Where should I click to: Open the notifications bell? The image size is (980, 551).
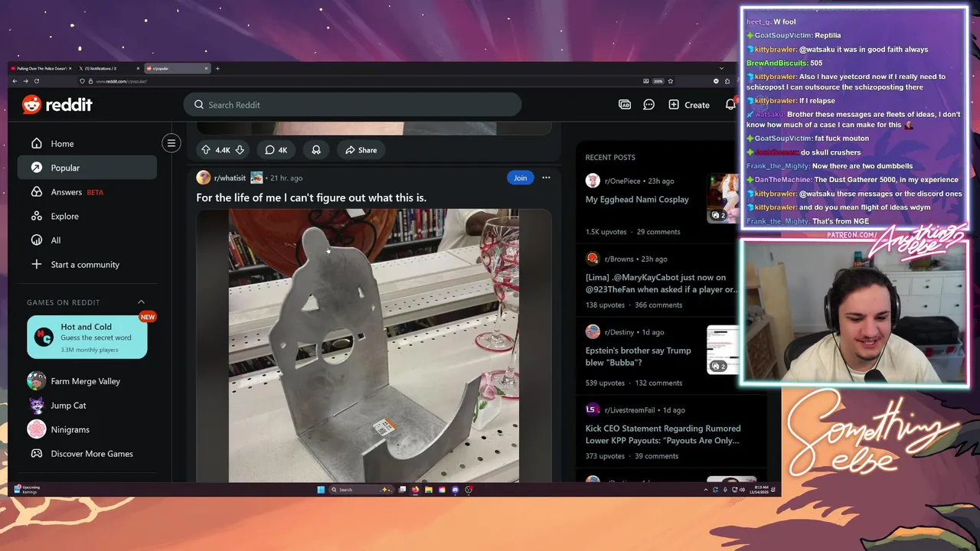pyautogui.click(x=730, y=105)
